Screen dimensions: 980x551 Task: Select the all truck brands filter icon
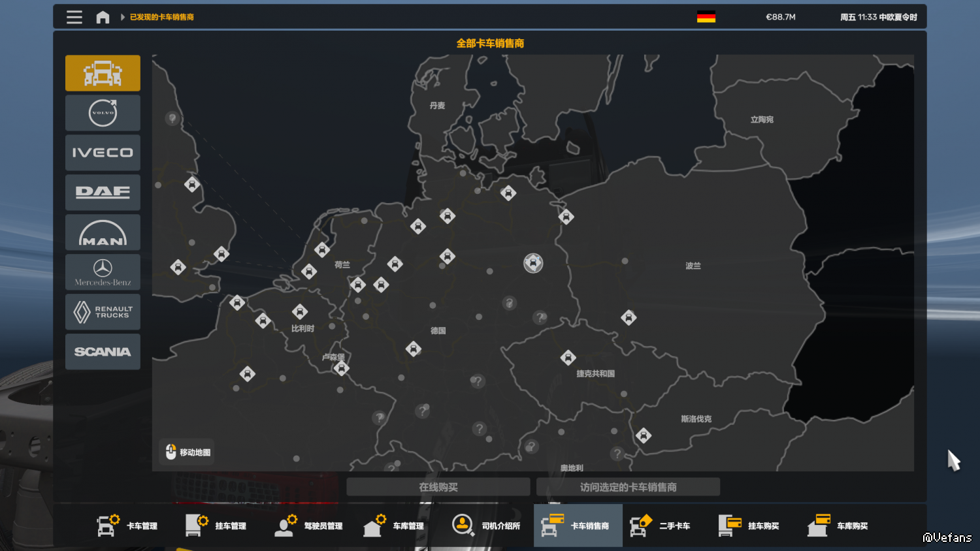tap(103, 73)
